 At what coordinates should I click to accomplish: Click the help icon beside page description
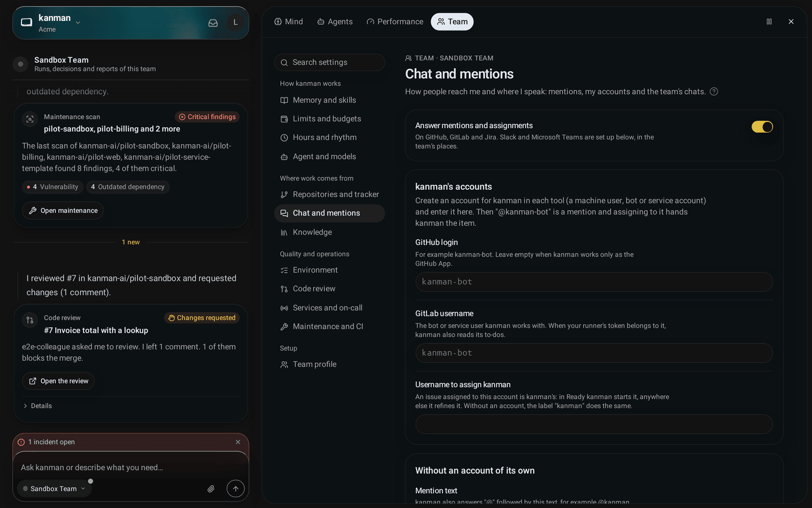point(714,91)
